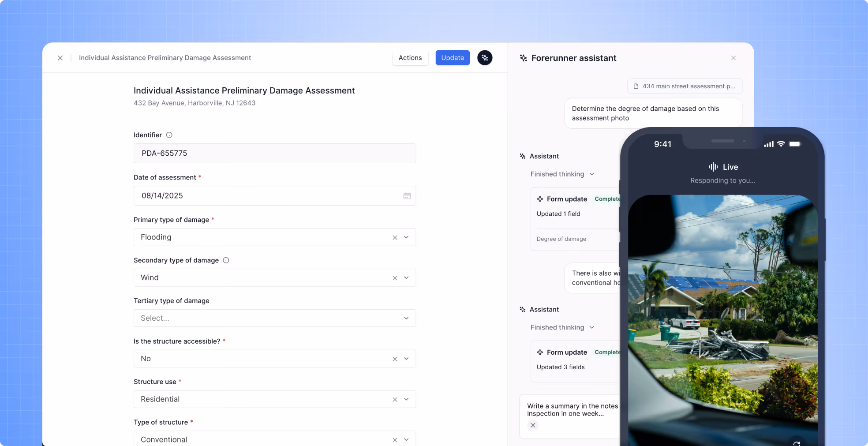Image resolution: width=868 pixels, height=446 pixels.
Task: Expand Primary type of damage dropdown
Action: [x=406, y=237]
